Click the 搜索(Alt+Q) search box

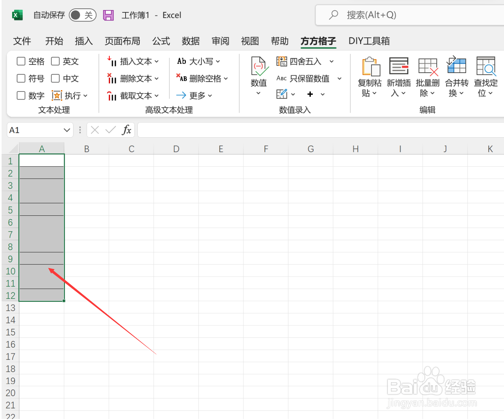[x=410, y=15]
